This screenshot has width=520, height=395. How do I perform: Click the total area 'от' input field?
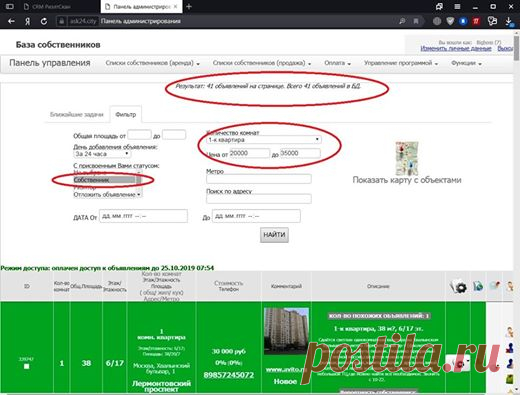pos(139,135)
